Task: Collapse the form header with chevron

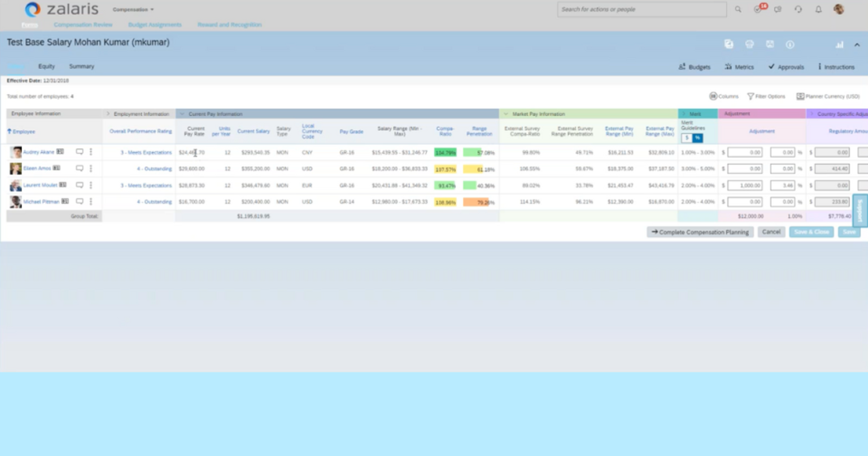Action: click(x=857, y=45)
